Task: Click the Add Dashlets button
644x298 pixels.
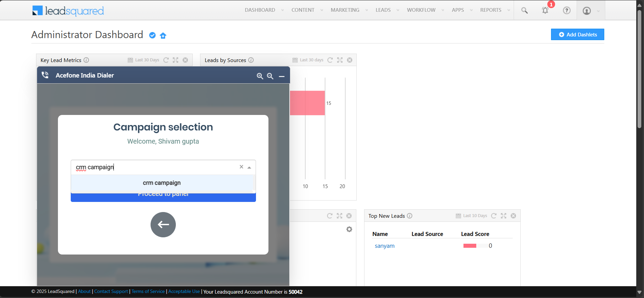Action: (577, 34)
